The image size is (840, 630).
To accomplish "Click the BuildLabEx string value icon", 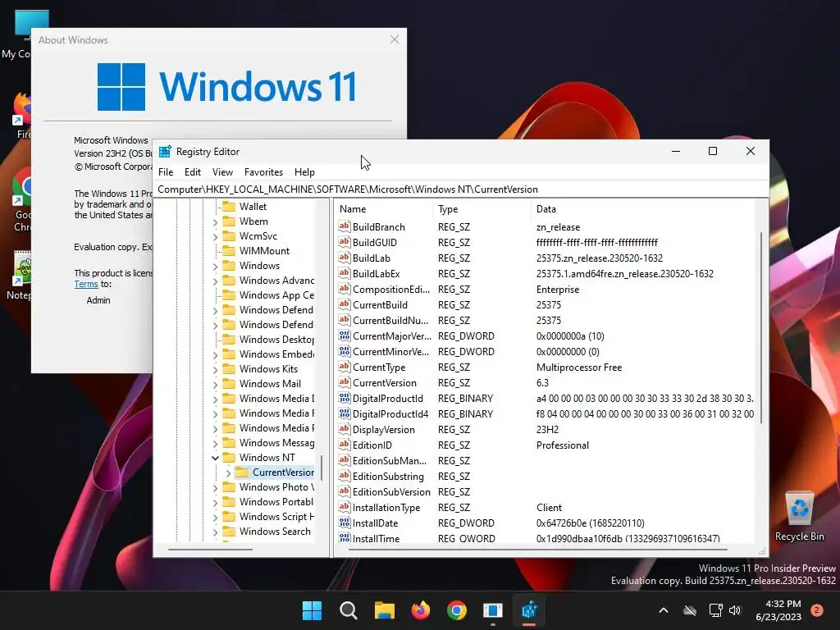I will click(x=344, y=273).
